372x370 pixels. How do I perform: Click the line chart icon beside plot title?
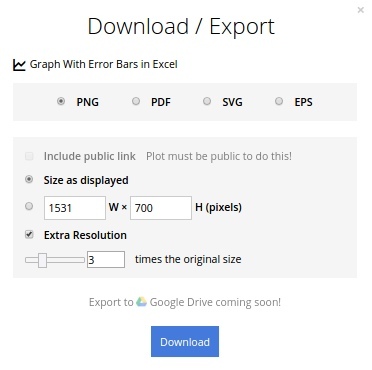[x=19, y=65]
